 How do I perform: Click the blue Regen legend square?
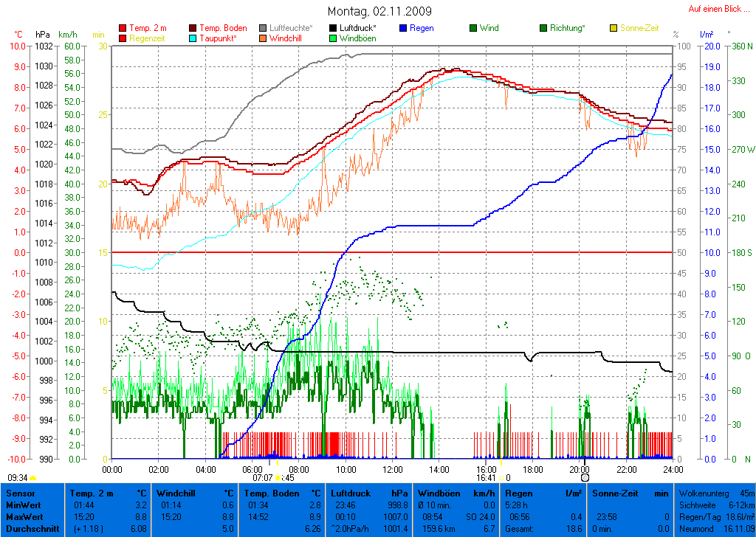[x=403, y=28]
